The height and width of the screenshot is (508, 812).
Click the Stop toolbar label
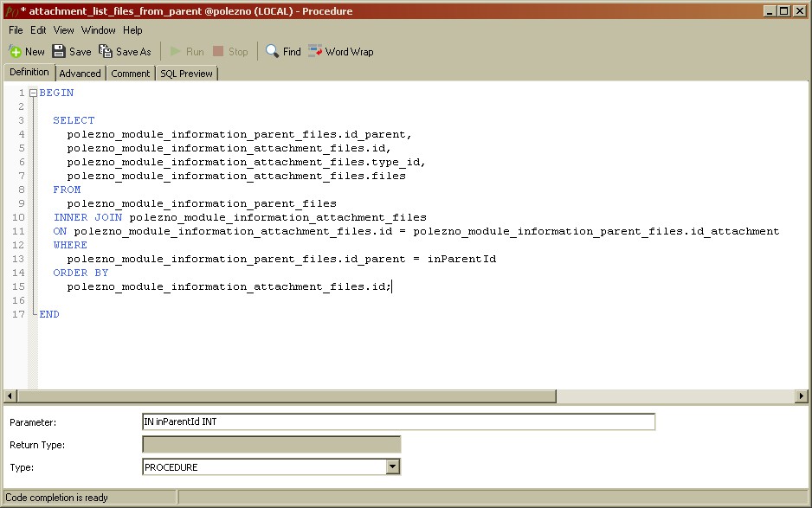[x=238, y=52]
